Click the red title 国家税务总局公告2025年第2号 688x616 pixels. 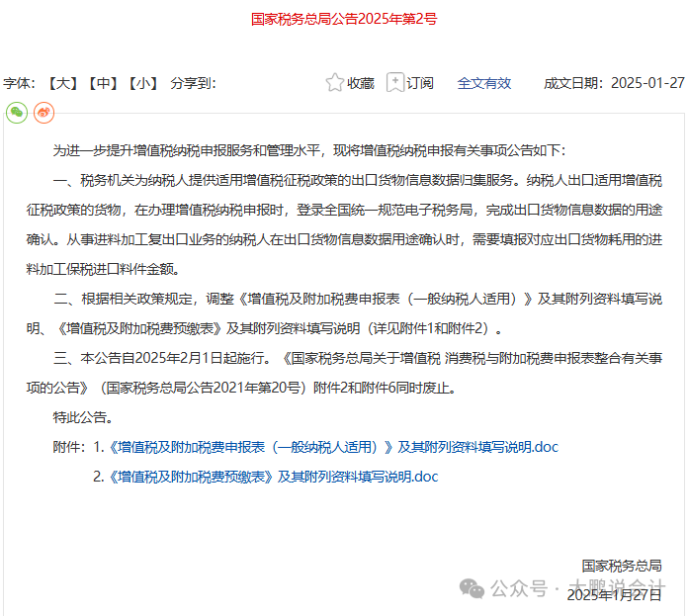pyautogui.click(x=343, y=19)
